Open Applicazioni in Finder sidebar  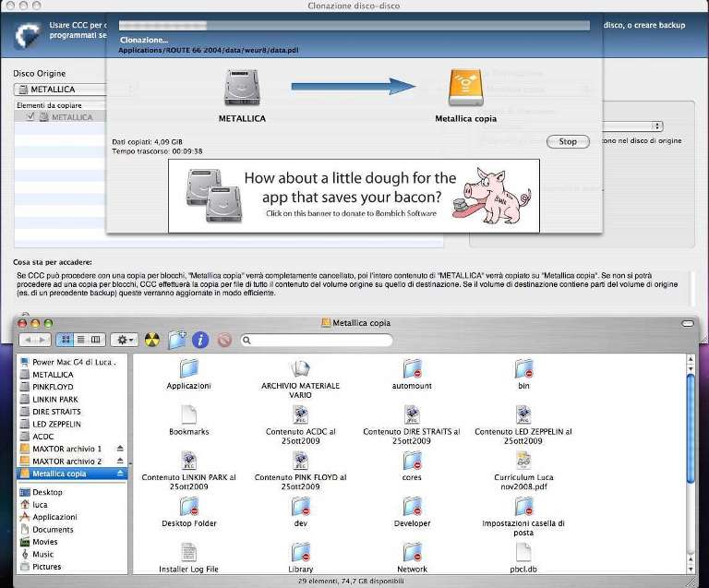coord(72,517)
